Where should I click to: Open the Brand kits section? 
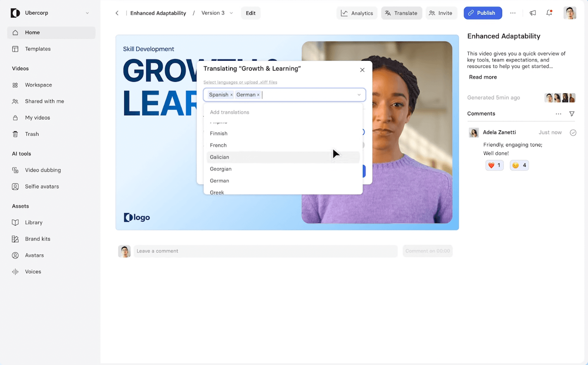[x=37, y=239]
